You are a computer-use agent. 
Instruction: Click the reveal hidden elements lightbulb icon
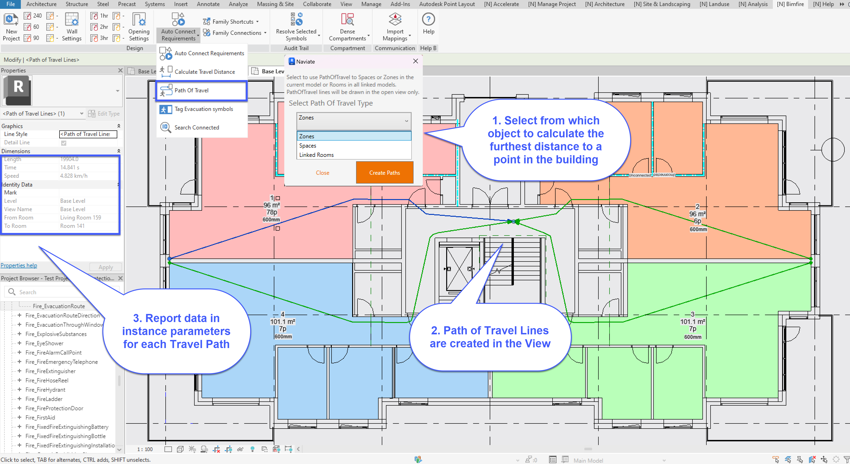click(x=253, y=449)
